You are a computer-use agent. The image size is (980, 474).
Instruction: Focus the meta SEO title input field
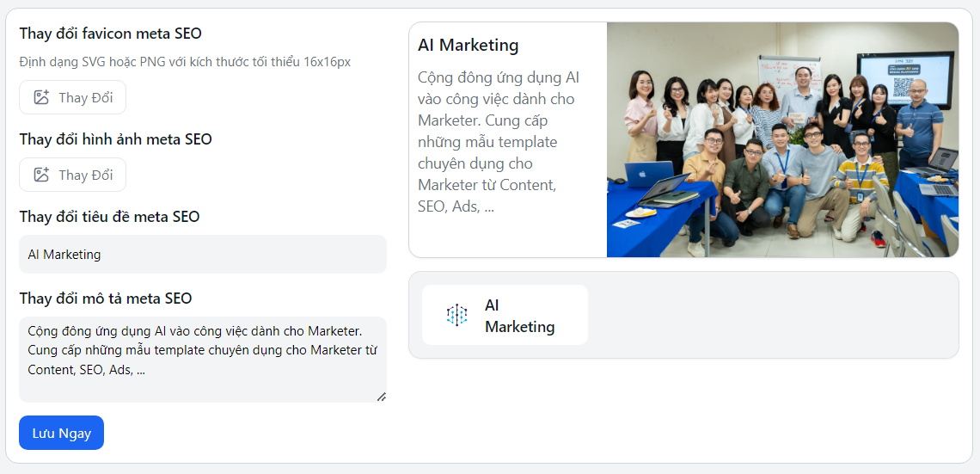[x=202, y=255]
